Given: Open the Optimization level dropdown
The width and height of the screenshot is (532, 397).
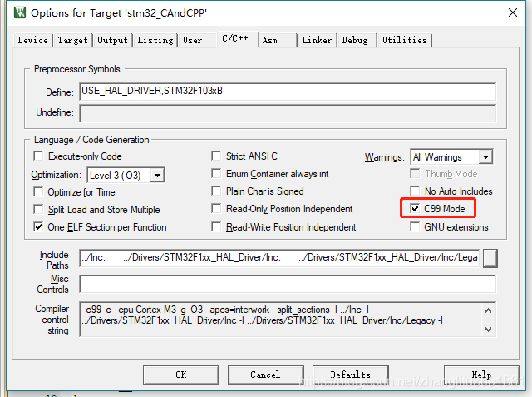Looking at the screenshot, I should point(157,176).
